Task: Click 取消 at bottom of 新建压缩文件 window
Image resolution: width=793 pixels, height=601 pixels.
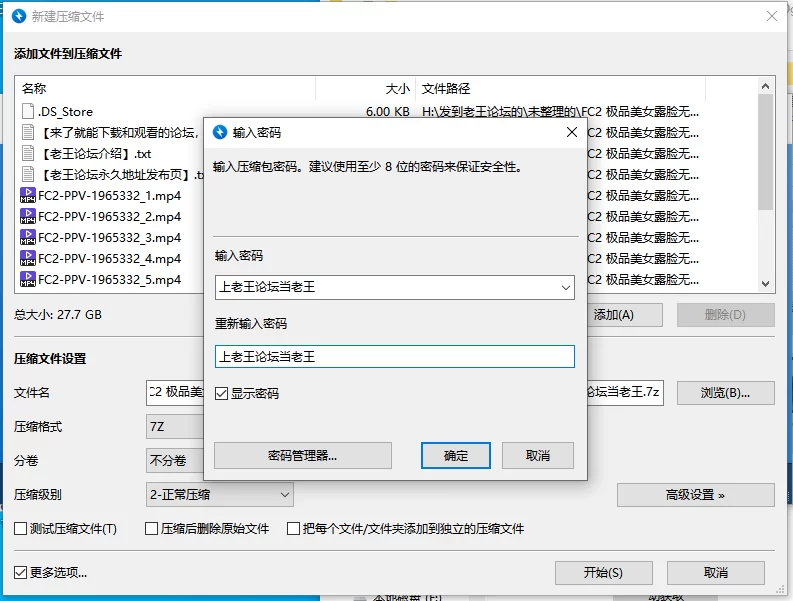Action: (716, 573)
